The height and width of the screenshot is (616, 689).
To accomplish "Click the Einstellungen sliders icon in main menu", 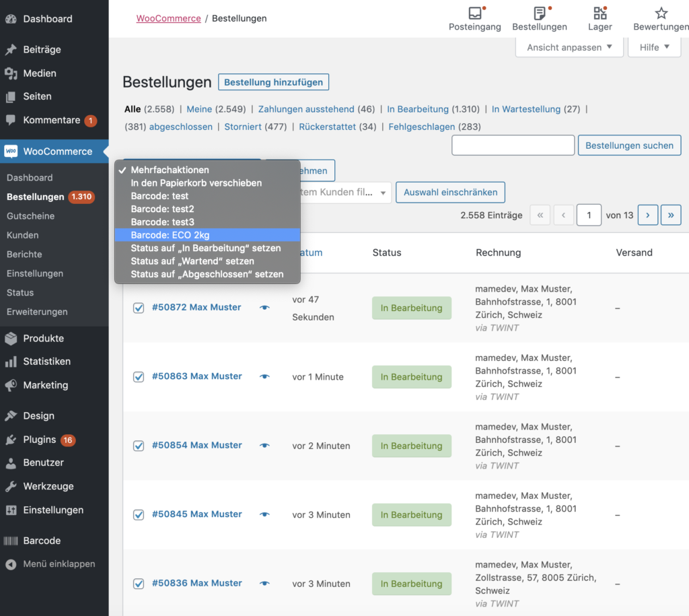I will (x=11, y=510).
